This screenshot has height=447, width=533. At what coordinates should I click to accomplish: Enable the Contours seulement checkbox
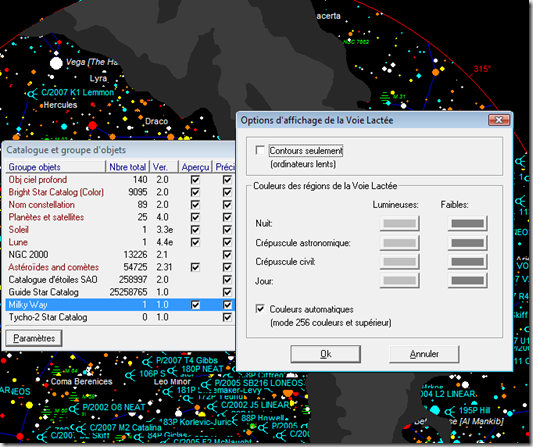(260, 150)
